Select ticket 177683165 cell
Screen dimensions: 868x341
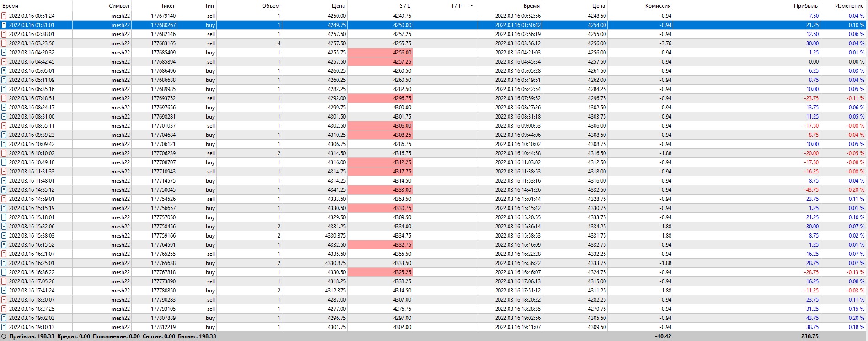point(163,43)
